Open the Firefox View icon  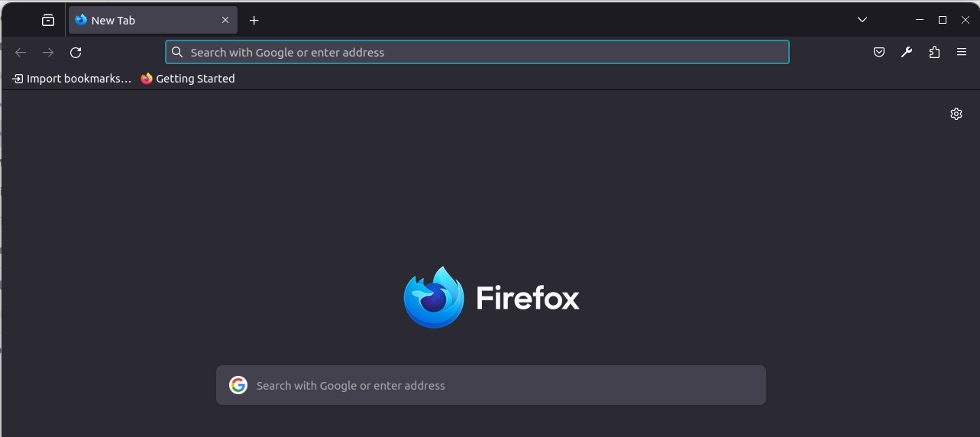[48, 21]
